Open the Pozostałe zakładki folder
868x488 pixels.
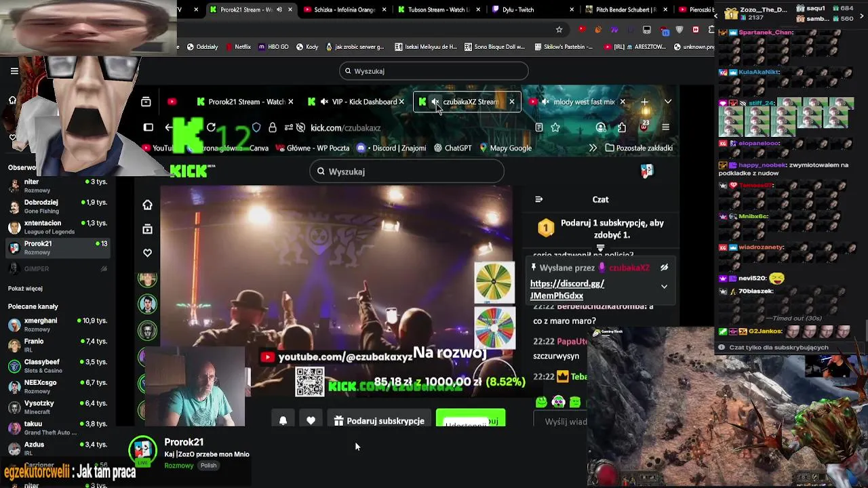click(639, 148)
